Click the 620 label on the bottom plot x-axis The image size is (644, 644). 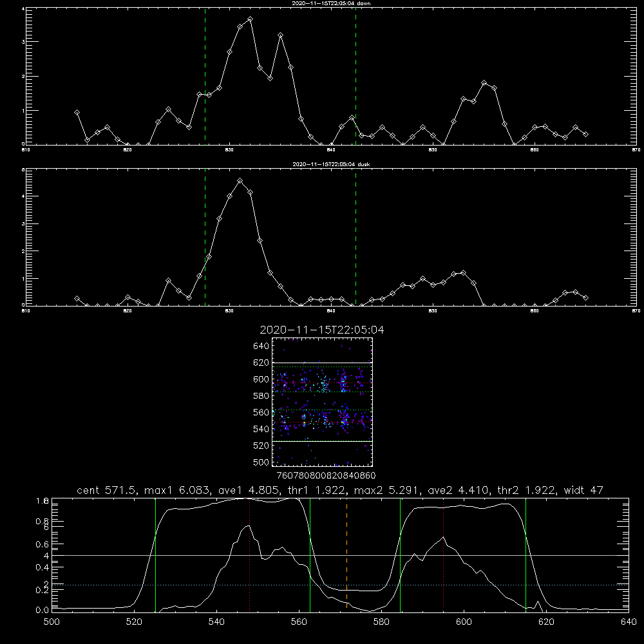tap(546, 622)
